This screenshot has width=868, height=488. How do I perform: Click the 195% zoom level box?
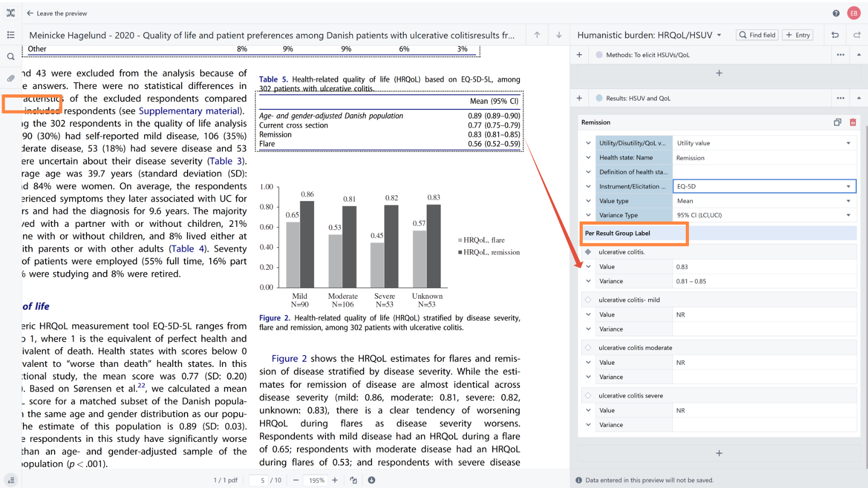pos(316,480)
